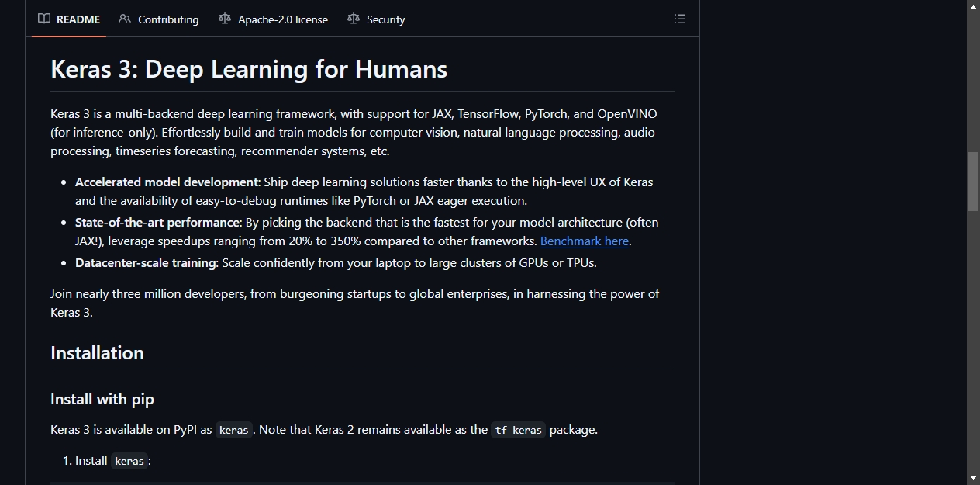
Task: Click the empty scrollbar track below thumb
Action: point(973,341)
